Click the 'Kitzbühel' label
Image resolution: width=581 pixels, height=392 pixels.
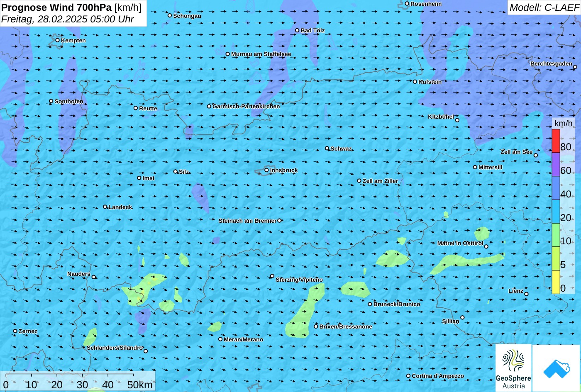pos(441,117)
